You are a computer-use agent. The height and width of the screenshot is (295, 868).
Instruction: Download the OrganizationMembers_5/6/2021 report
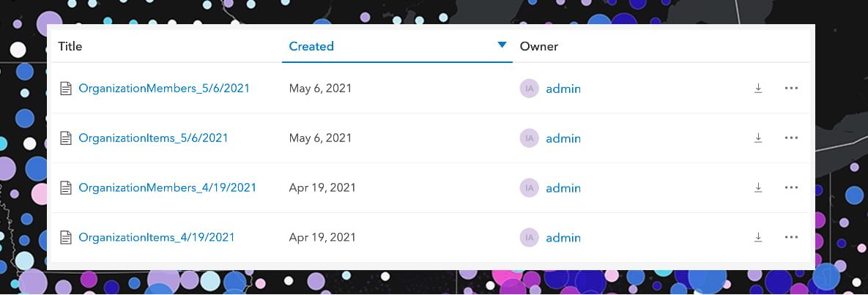coord(758,89)
